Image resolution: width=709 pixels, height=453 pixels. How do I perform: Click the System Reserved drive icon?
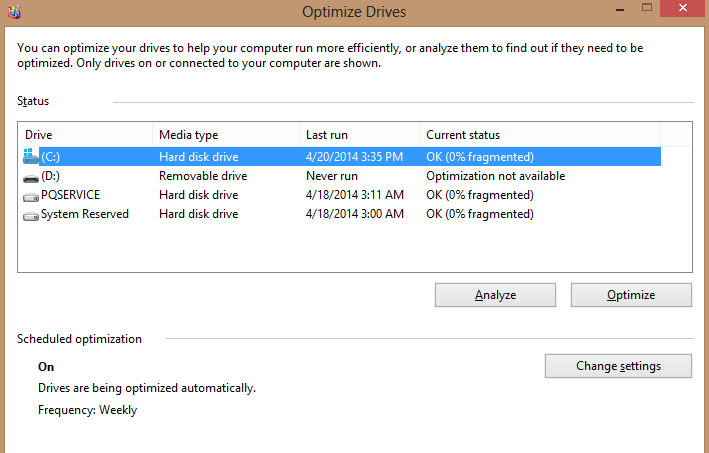(x=30, y=216)
